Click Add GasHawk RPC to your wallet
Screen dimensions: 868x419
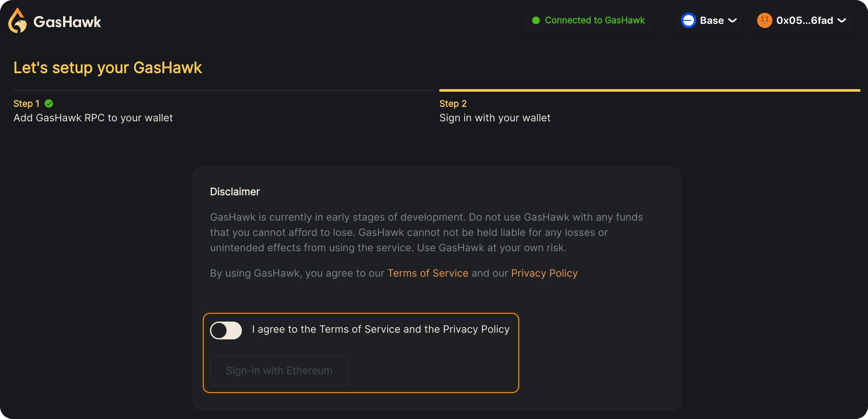[x=93, y=118]
